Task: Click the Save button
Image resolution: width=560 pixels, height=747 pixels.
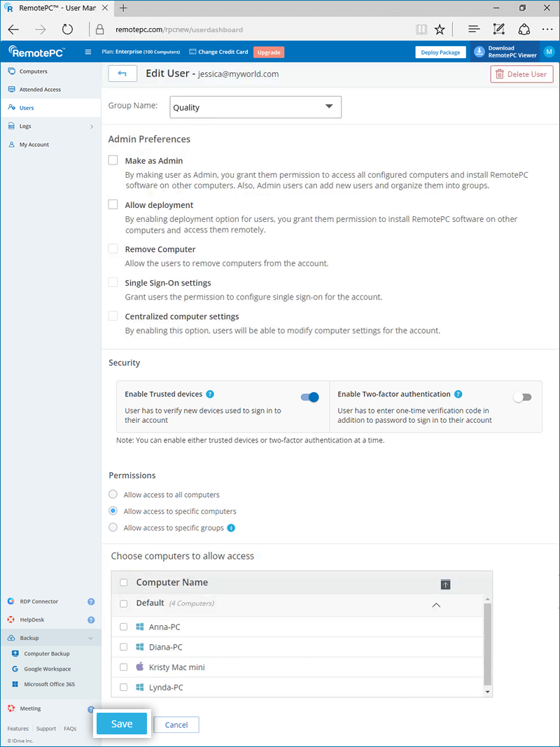Action: (122, 724)
